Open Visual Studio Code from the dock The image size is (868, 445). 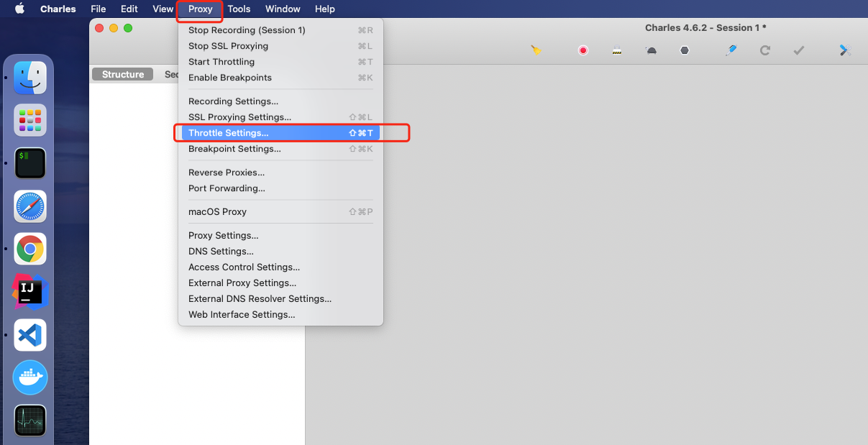30,335
